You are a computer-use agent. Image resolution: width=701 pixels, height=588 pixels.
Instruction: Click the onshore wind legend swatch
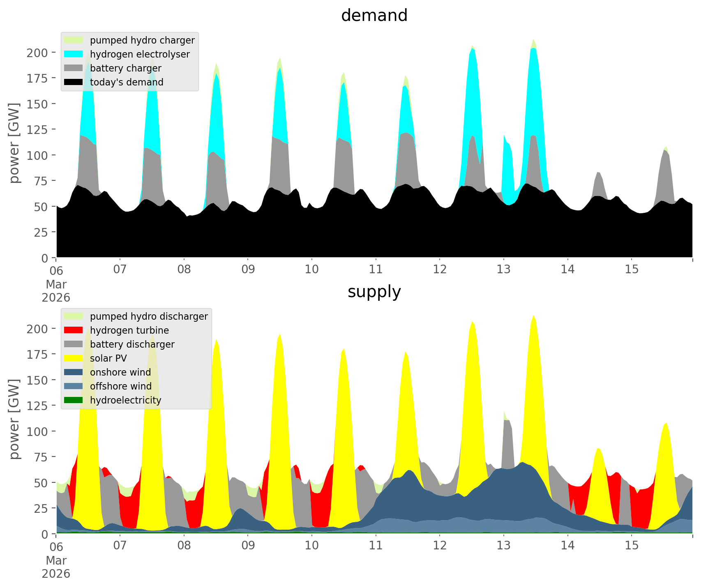(x=74, y=372)
